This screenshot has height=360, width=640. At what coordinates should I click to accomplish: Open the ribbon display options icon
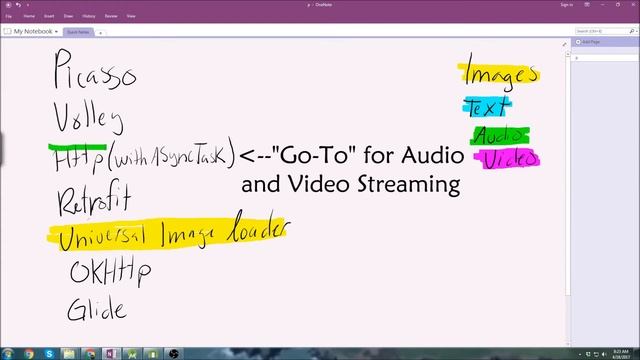[587, 5]
